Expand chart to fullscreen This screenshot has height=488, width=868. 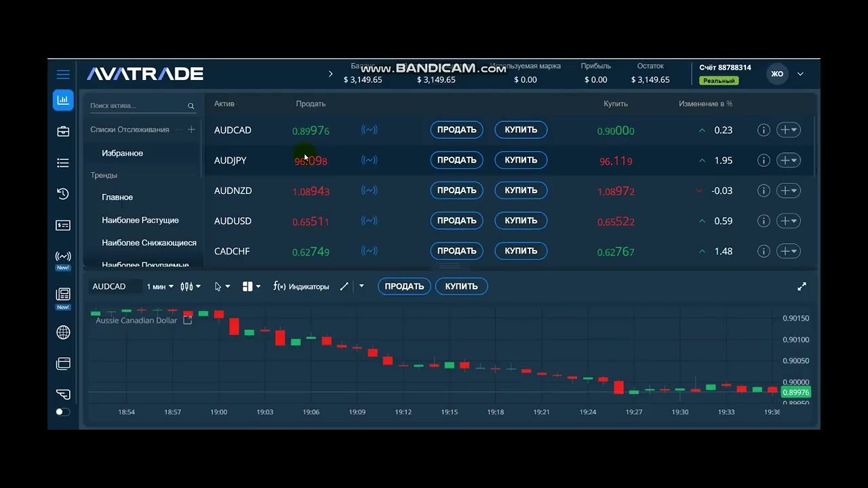(x=802, y=287)
